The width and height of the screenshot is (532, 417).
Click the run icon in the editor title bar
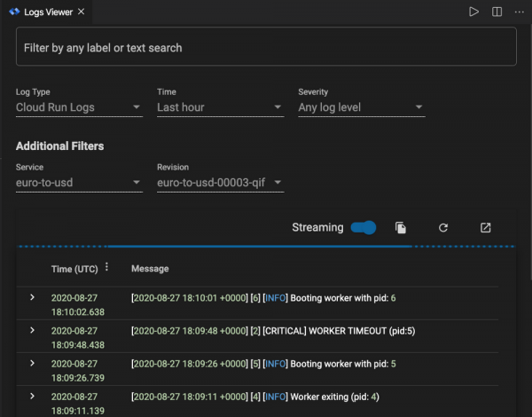click(x=474, y=12)
